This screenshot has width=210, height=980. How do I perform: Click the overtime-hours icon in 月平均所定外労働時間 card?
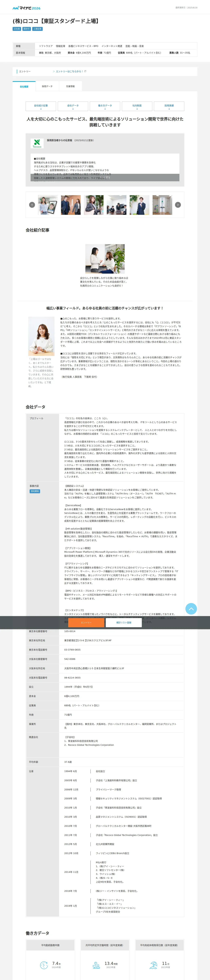(x=96, y=965)
